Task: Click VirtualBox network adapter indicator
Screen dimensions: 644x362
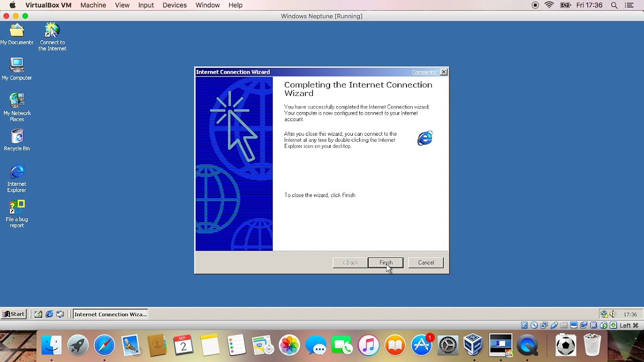Action: (x=544, y=325)
